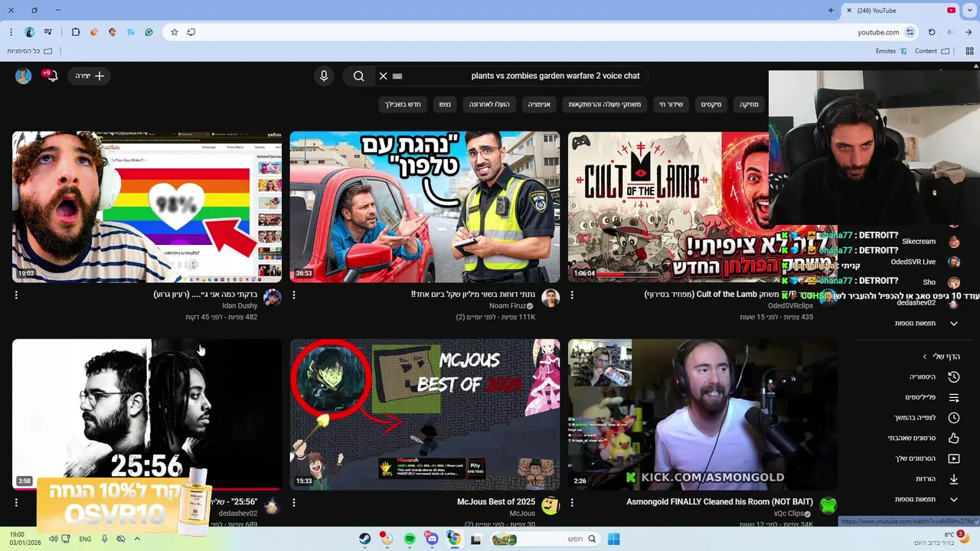Select the משחקי פעולה והרפתקאות chip
Viewport: 980px width, 551px height.
click(604, 104)
